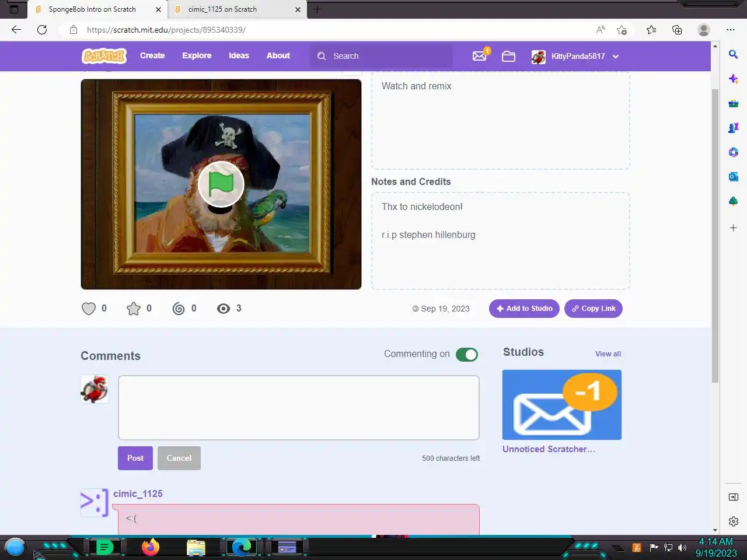
Task: Click the read aloud icon
Action: coord(601,30)
